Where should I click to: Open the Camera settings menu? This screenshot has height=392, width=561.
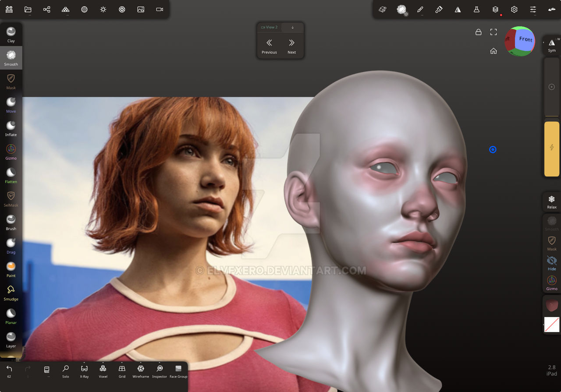[160, 9]
